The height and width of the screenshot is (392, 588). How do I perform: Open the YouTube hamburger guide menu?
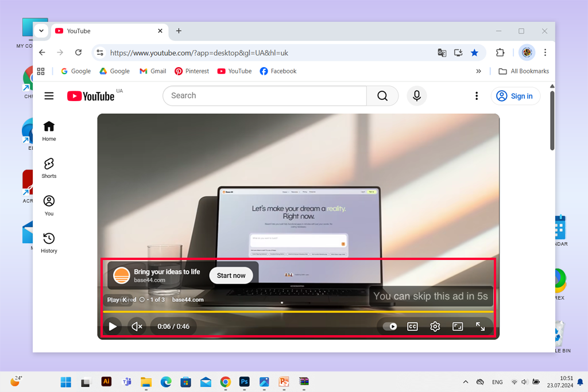(49, 96)
